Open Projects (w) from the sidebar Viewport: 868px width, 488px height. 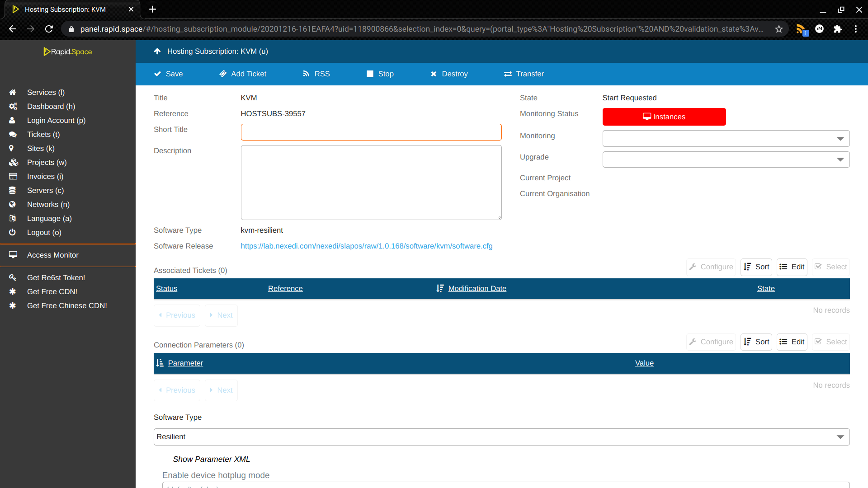coord(47,162)
